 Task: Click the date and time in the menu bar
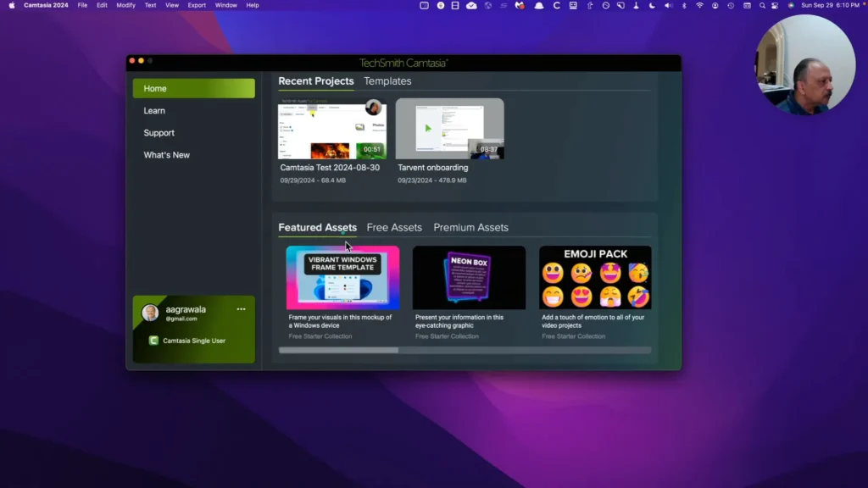point(830,5)
